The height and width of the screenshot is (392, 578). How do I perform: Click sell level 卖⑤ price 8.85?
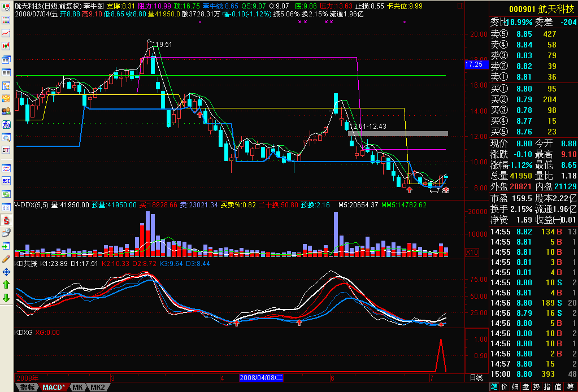[x=524, y=34]
